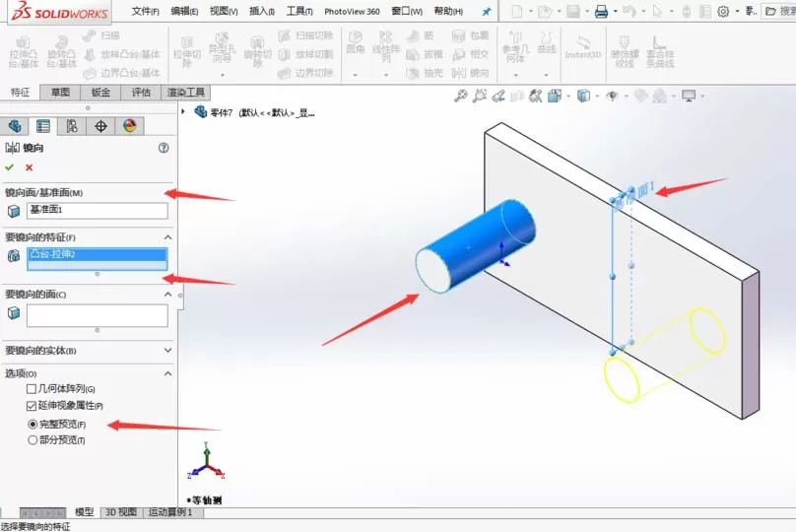Click the View Orientation icon

[x=554, y=96]
